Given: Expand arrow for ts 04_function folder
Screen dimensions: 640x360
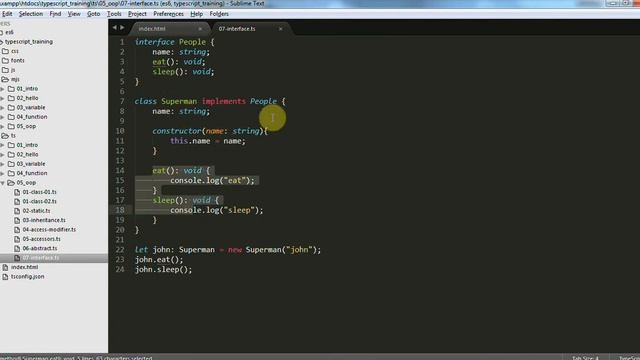Looking at the screenshot, I should point(3,173).
